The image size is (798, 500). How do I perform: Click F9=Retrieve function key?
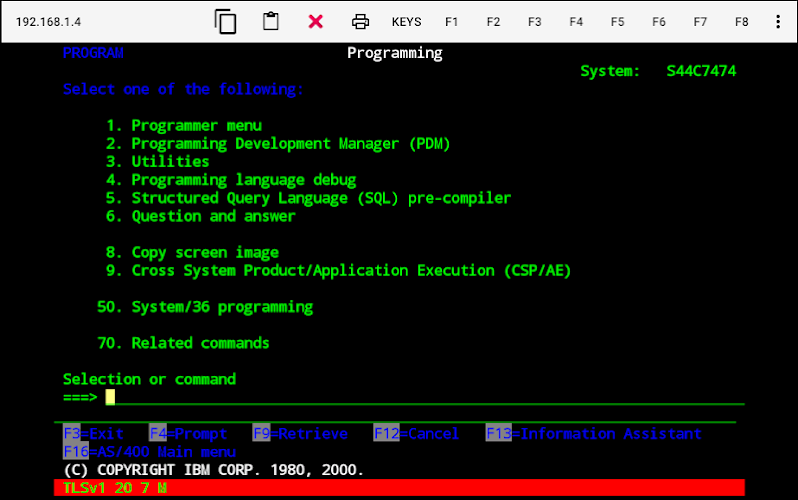pyautogui.click(x=300, y=433)
